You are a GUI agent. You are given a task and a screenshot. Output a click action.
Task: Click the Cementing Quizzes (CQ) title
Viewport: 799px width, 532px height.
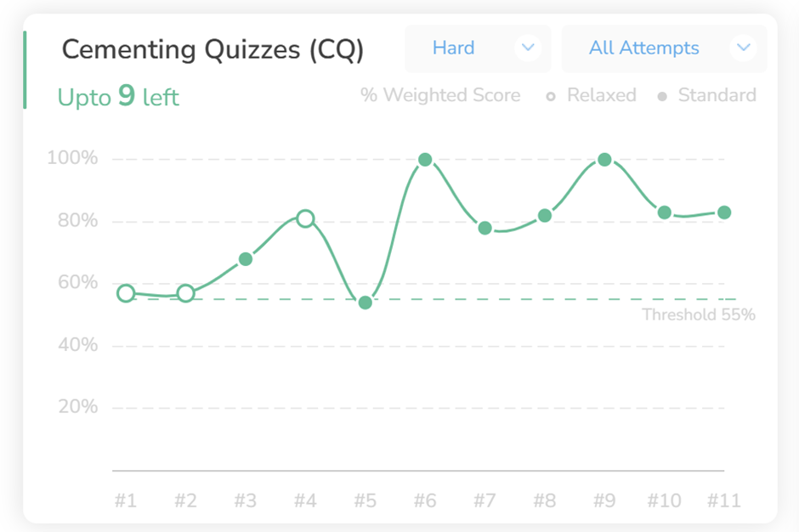click(212, 49)
